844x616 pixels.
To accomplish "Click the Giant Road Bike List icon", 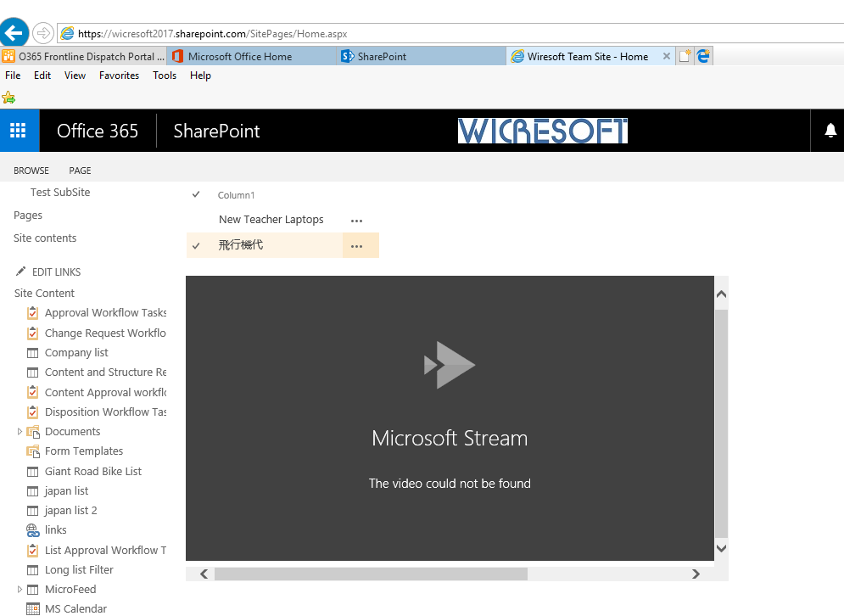I will pyautogui.click(x=33, y=472).
